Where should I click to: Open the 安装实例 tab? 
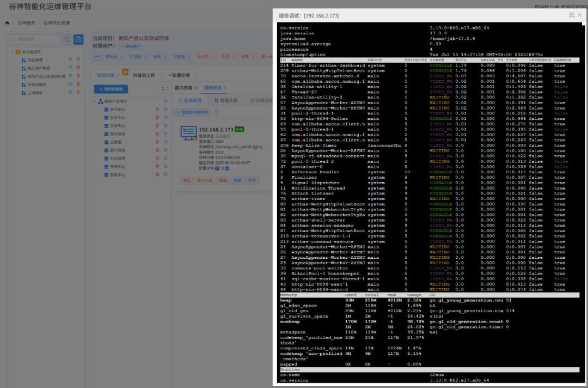coord(190,101)
